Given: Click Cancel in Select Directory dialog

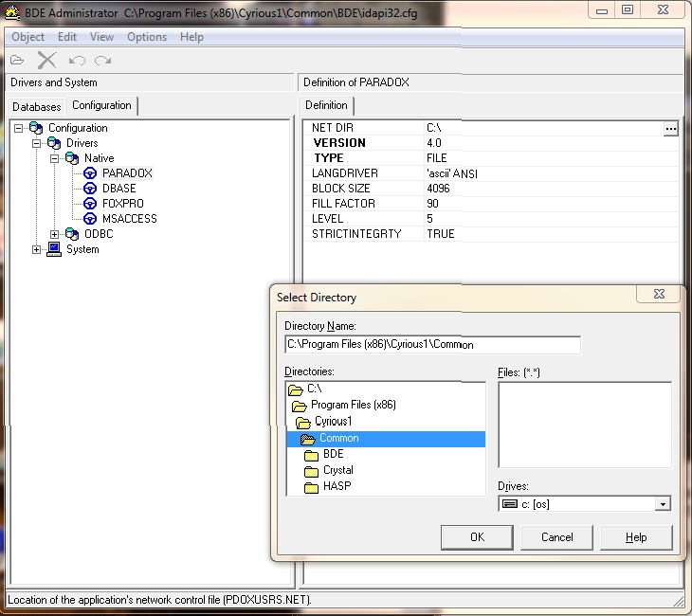Looking at the screenshot, I should tap(557, 537).
